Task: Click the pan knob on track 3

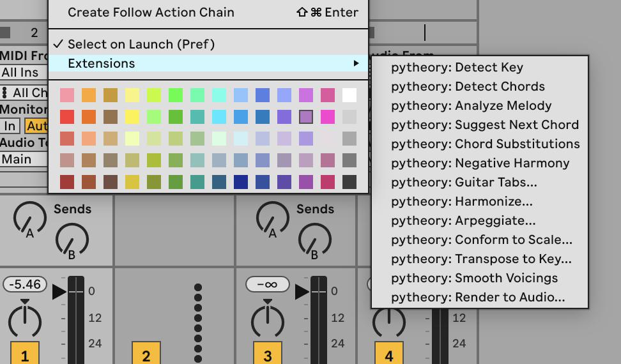Action: pyautogui.click(x=268, y=321)
